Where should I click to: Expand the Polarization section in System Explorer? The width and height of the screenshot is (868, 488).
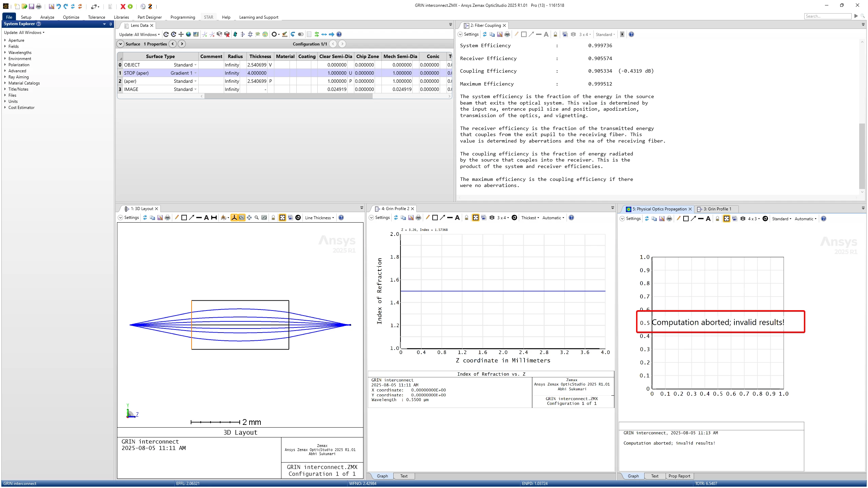point(5,64)
